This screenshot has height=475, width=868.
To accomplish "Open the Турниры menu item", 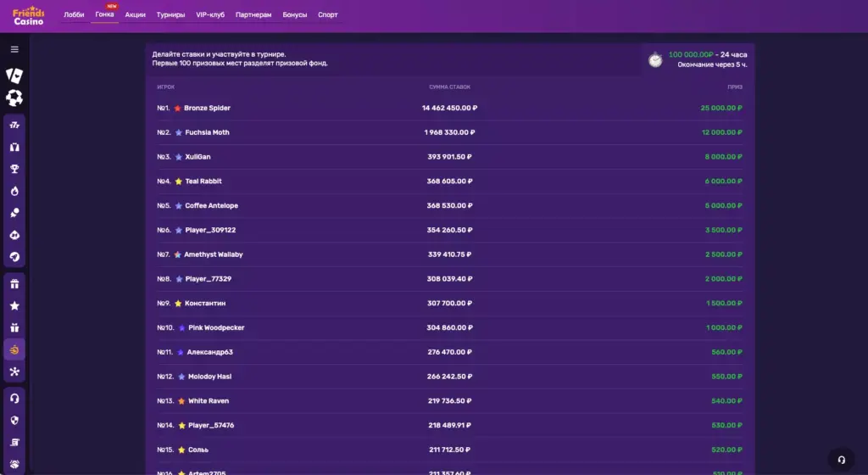I will click(170, 15).
